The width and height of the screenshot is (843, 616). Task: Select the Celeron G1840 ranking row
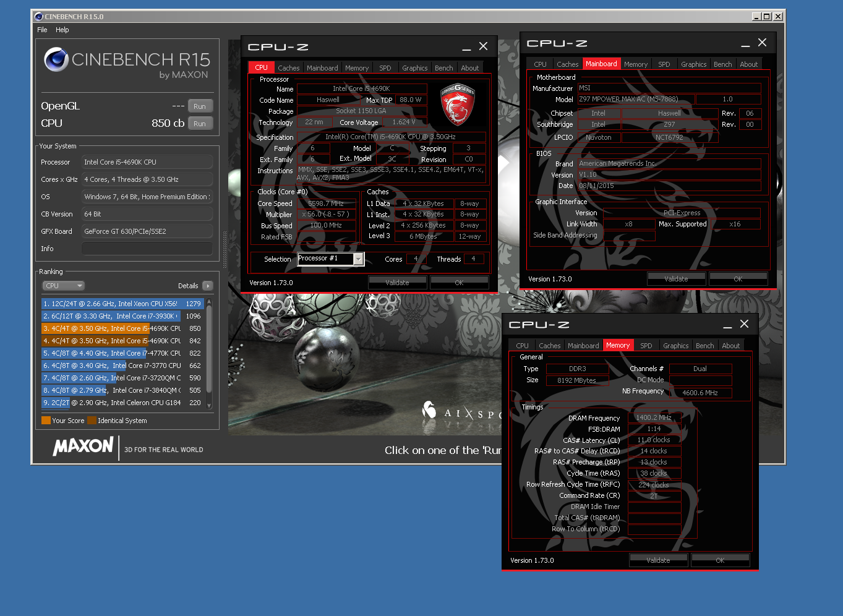(x=122, y=403)
